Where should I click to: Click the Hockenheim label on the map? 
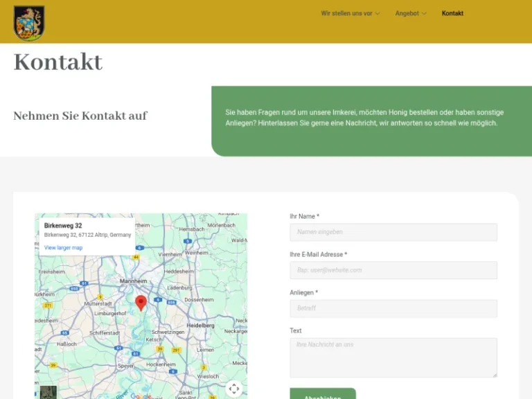coord(161,364)
